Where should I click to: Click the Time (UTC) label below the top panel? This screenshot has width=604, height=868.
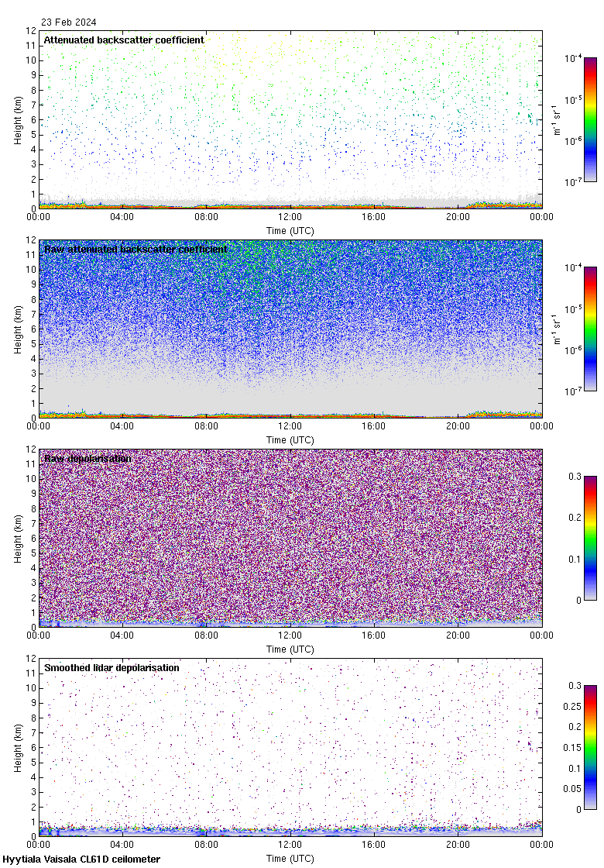pyautogui.click(x=290, y=231)
